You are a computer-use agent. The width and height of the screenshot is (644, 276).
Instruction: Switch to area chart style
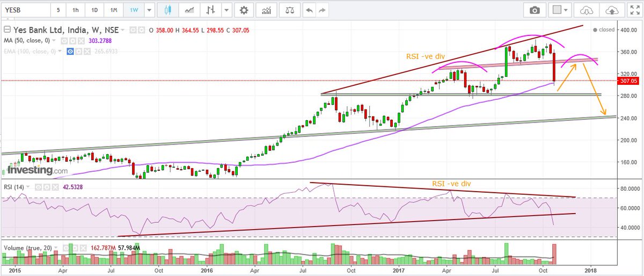189,10
